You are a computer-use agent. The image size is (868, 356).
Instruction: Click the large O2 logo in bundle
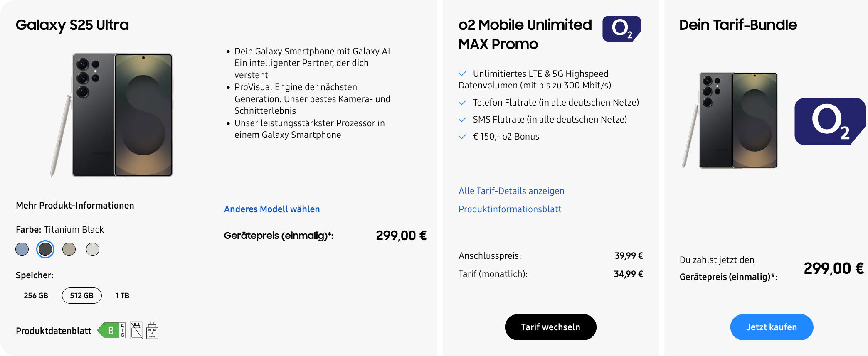pyautogui.click(x=829, y=121)
